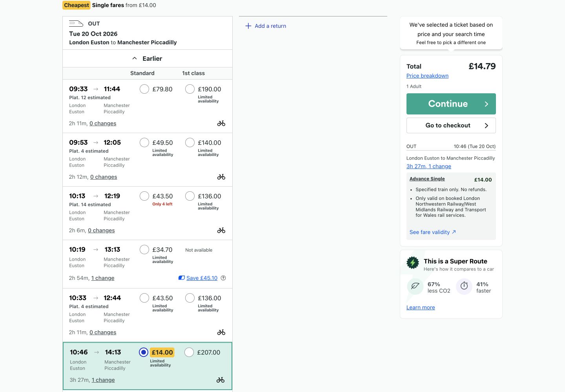Click the bicycle icon on the 10:33 train
The width and height of the screenshot is (565, 392).
[221, 332]
